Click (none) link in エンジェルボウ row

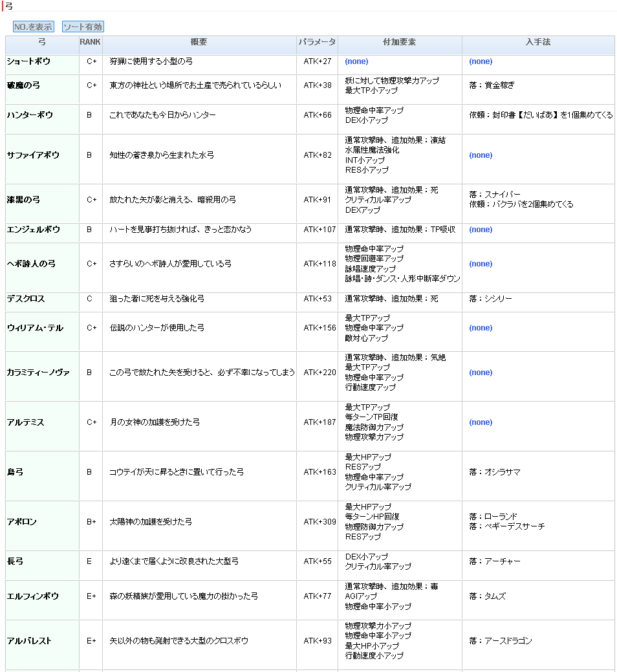click(x=481, y=230)
